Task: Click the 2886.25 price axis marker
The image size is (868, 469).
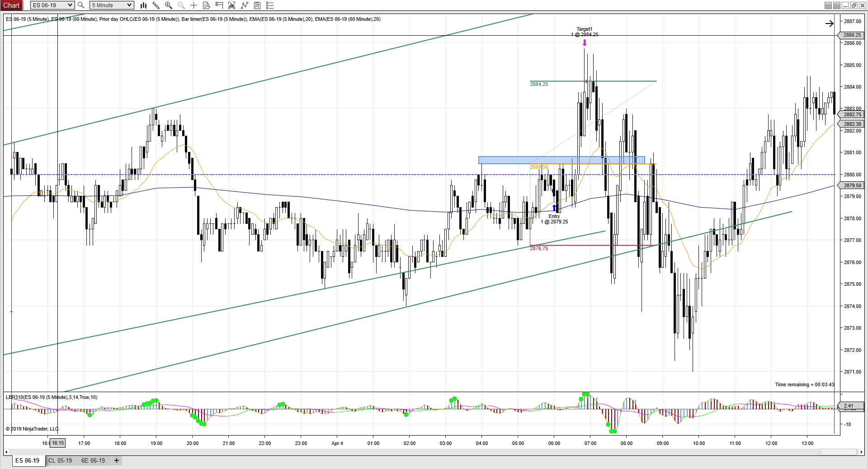Action: click(852, 35)
